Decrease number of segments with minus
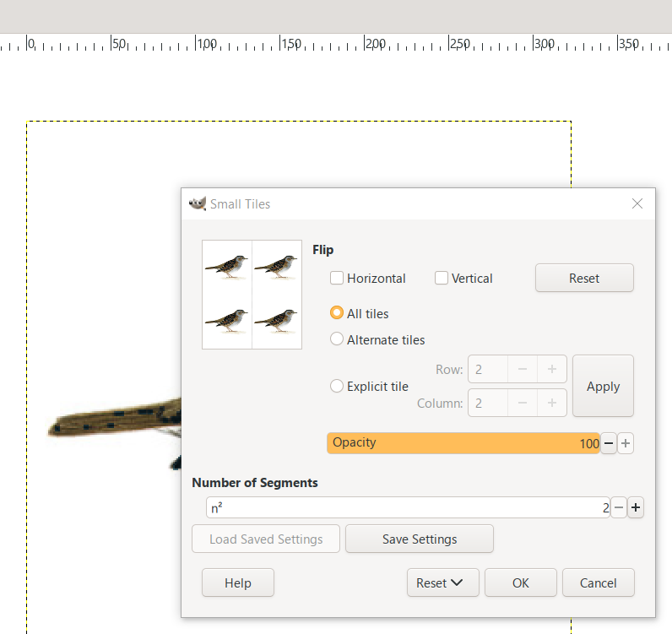 (619, 507)
